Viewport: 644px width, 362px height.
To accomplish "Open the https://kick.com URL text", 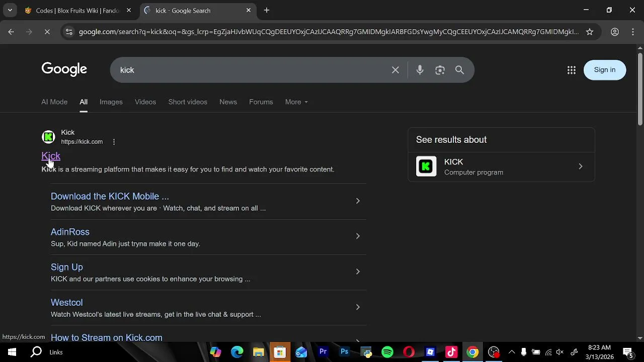I will click(82, 142).
